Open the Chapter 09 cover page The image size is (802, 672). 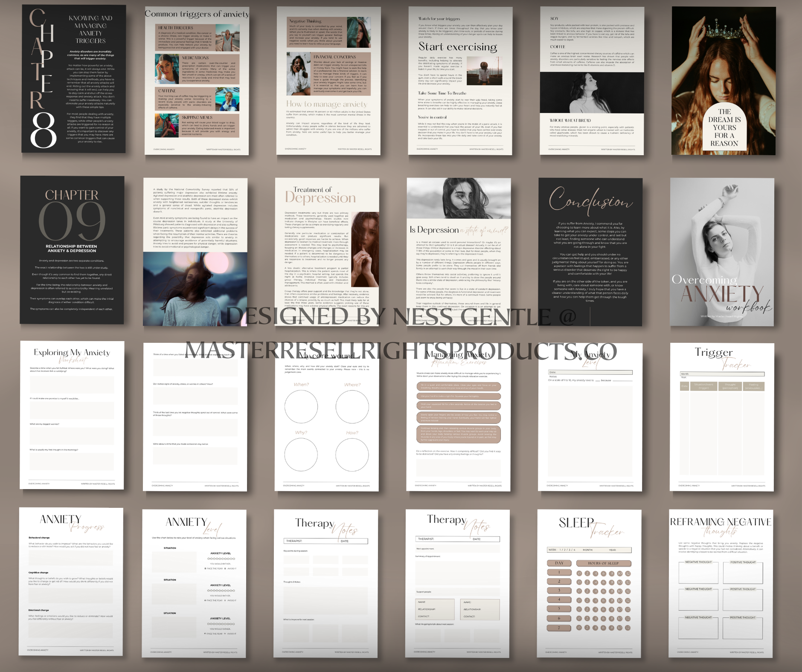pos(72,250)
